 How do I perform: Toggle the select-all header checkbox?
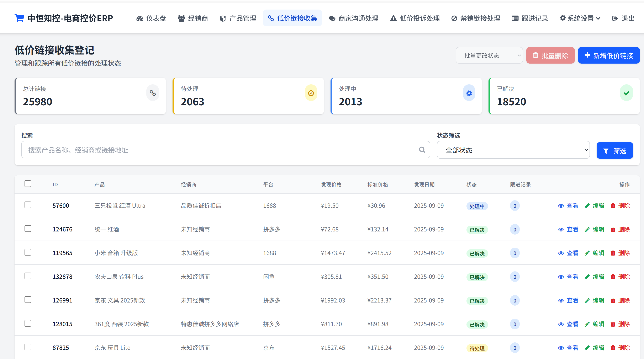[28, 184]
